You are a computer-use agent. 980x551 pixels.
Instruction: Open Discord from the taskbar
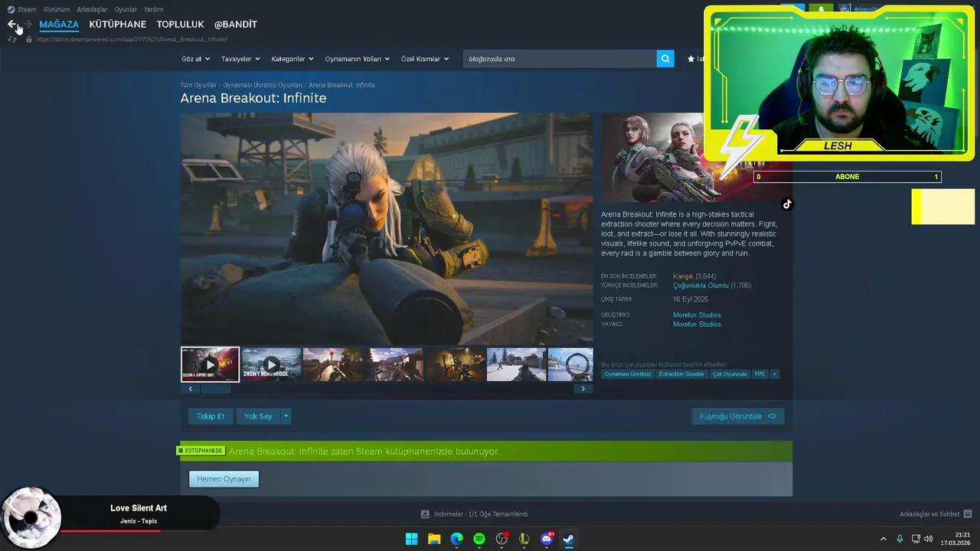tap(547, 539)
